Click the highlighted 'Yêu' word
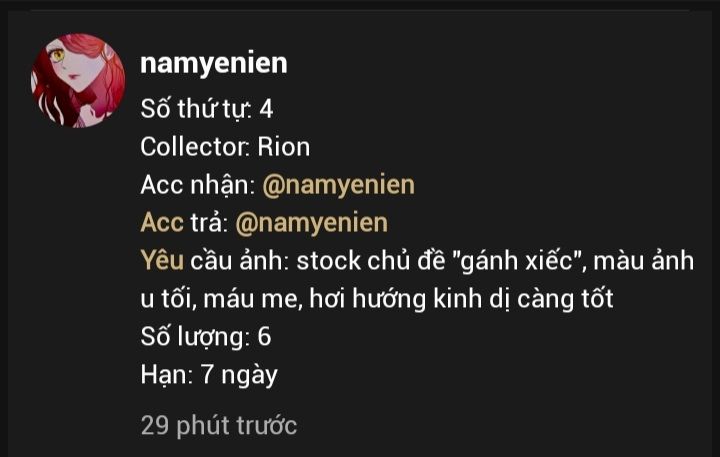Image resolution: width=720 pixels, height=457 pixels. (162, 260)
